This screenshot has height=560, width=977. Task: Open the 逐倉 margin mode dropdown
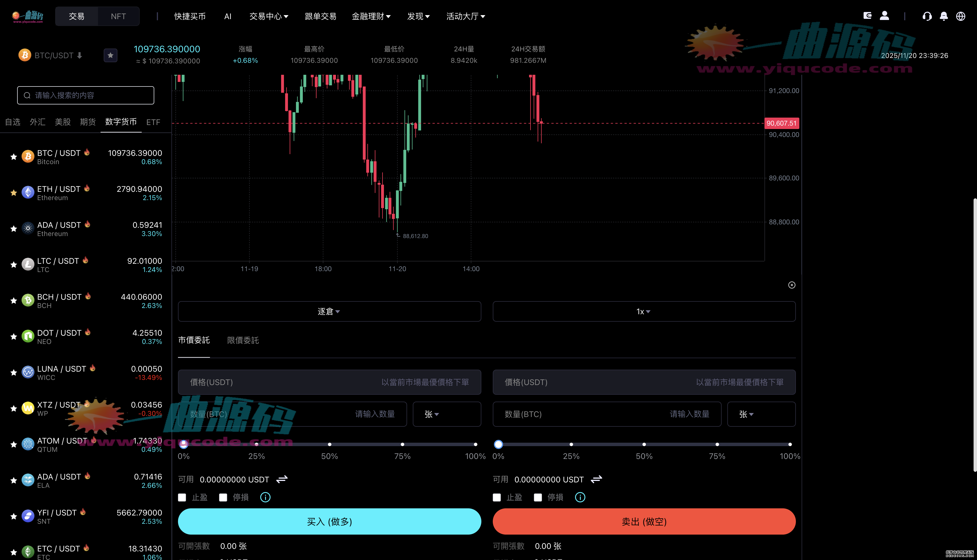pos(329,311)
